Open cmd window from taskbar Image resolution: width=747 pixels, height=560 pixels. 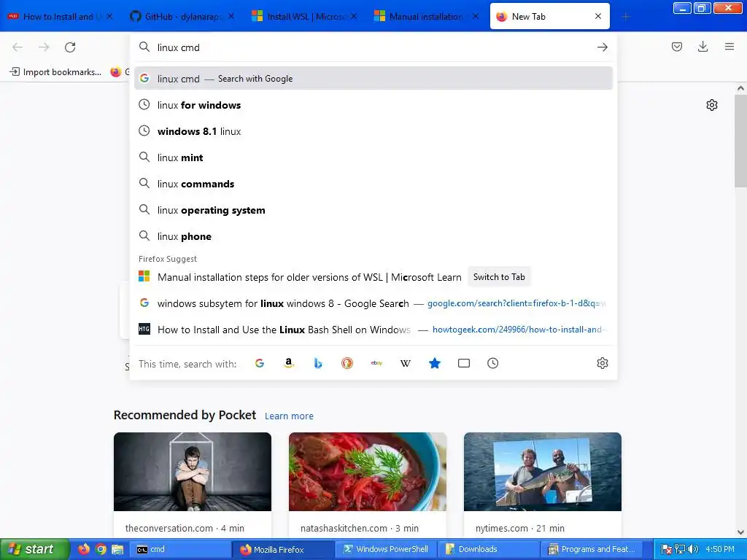tap(181, 549)
